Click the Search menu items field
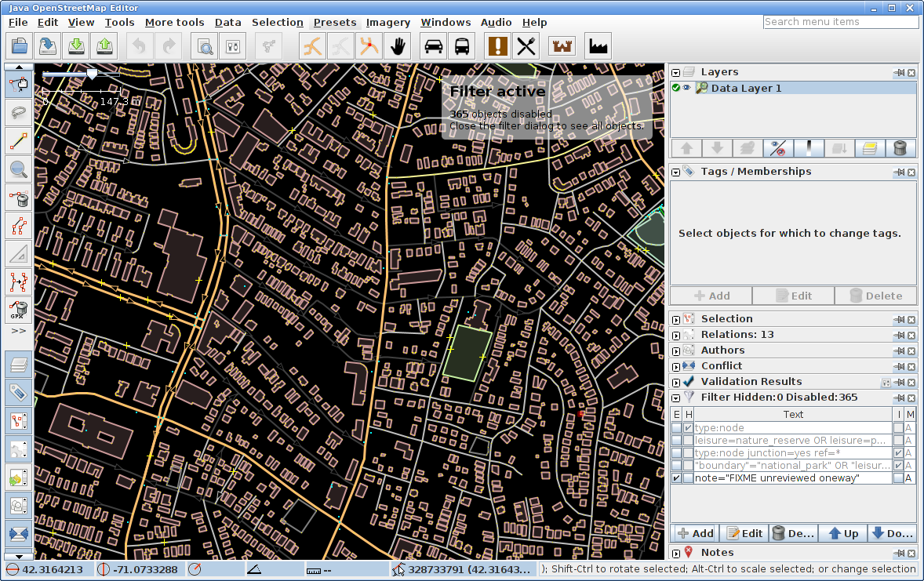 840,22
